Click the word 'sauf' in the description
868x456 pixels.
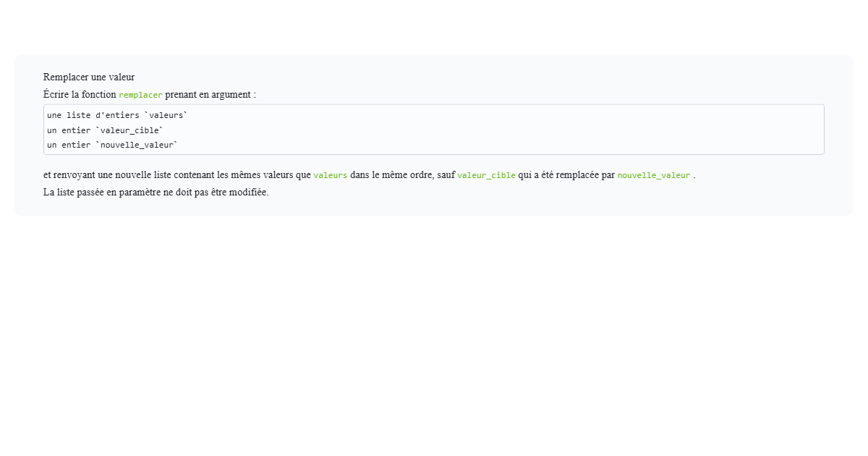[x=448, y=174]
